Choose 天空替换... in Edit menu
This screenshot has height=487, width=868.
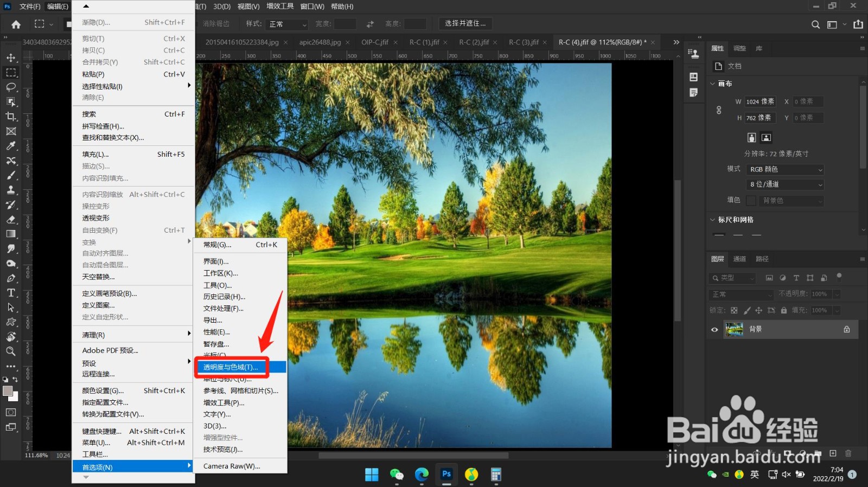tap(133, 277)
